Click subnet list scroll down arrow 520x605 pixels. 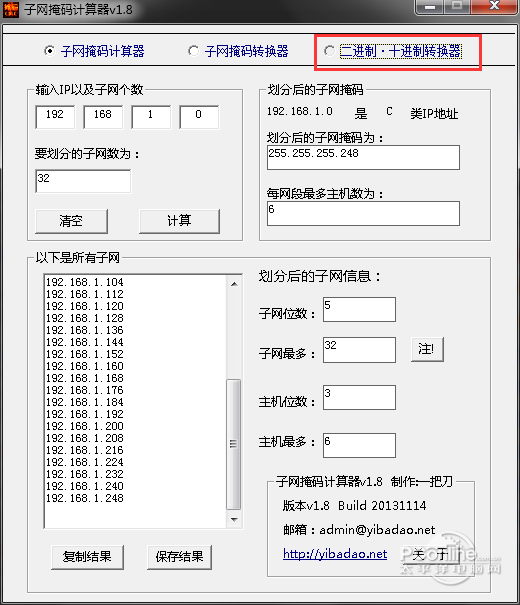click(x=234, y=520)
